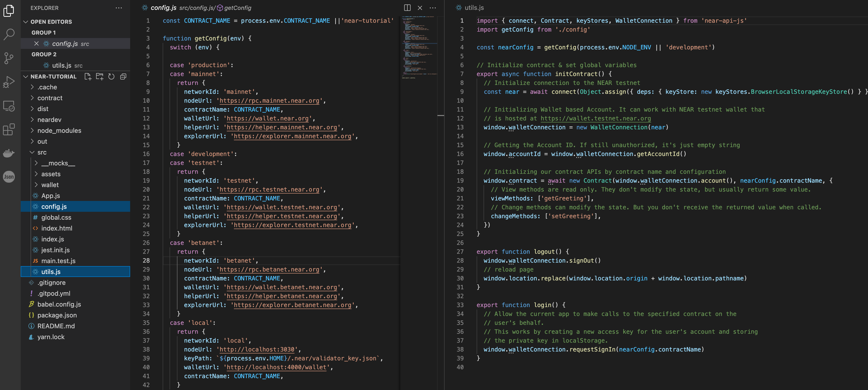
Task: Open the Source Control view
Action: 9,58
